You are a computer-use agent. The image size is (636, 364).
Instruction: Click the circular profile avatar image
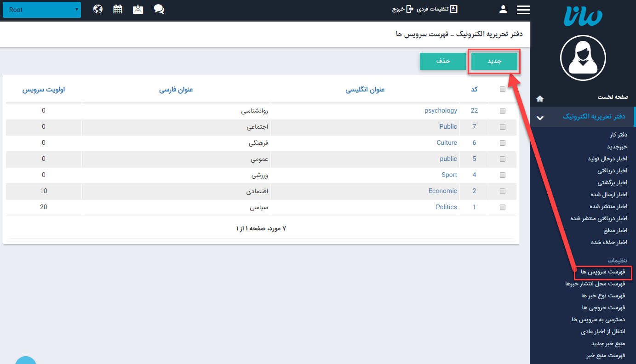click(x=583, y=58)
